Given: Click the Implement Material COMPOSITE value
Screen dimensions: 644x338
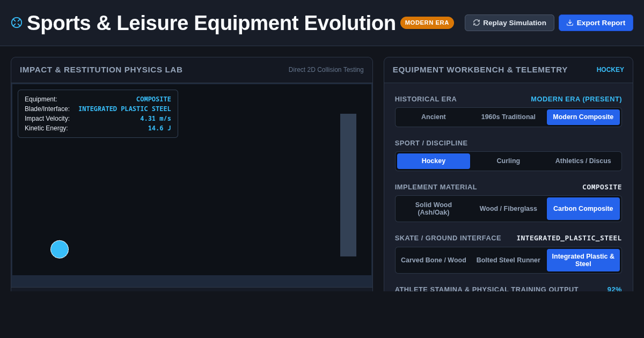Looking at the screenshot, I should tap(602, 187).
